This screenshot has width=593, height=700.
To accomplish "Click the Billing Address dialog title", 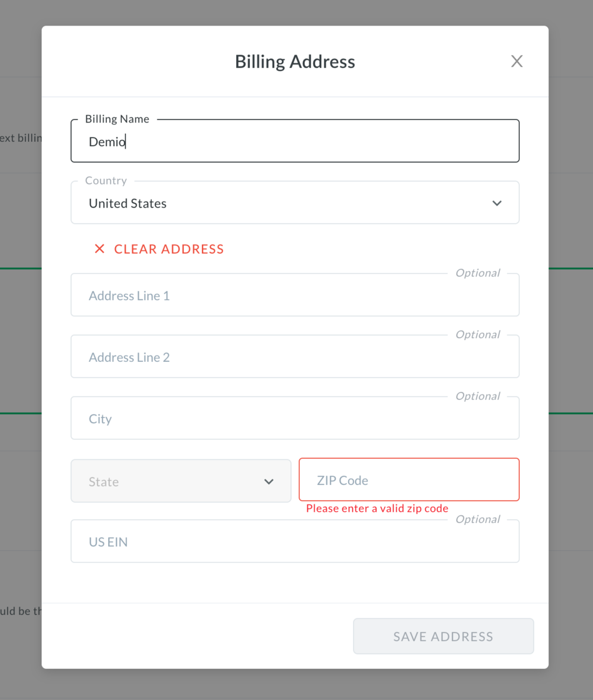I will (295, 61).
